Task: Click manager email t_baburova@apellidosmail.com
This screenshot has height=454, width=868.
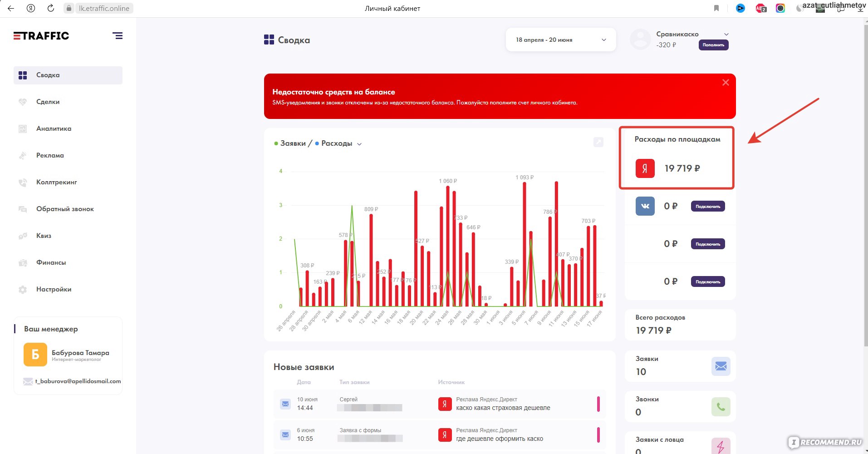Action: click(78, 381)
